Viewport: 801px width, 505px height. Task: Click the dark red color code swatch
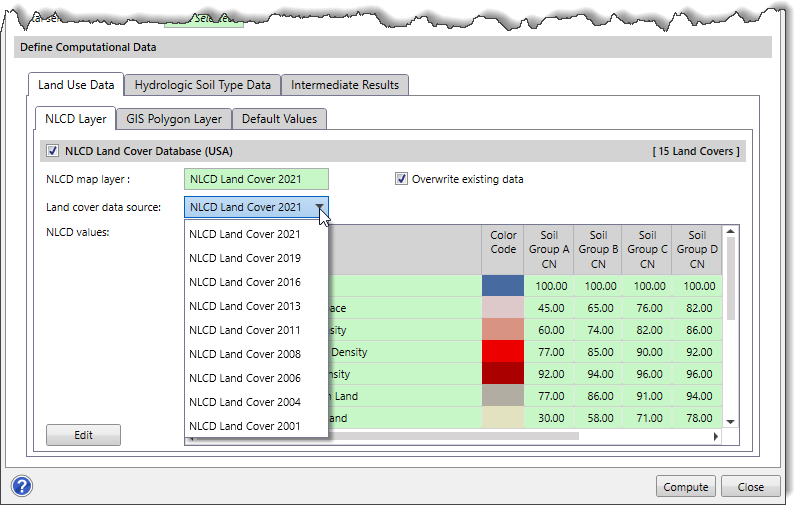(503, 373)
